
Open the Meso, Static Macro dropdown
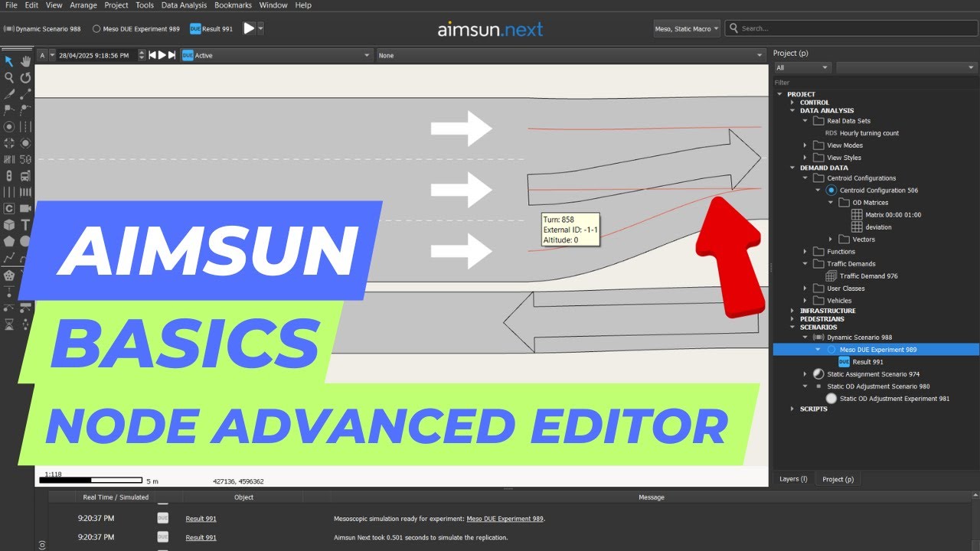click(x=687, y=28)
